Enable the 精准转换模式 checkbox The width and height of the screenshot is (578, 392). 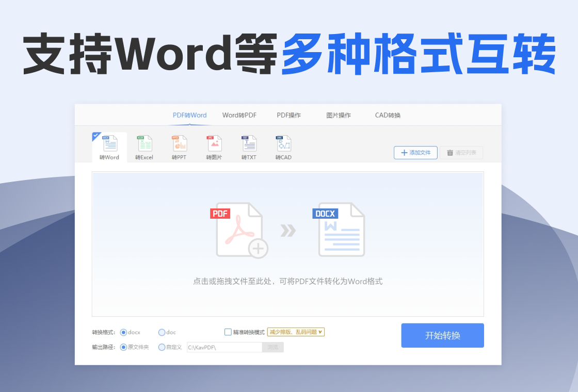[x=228, y=332]
